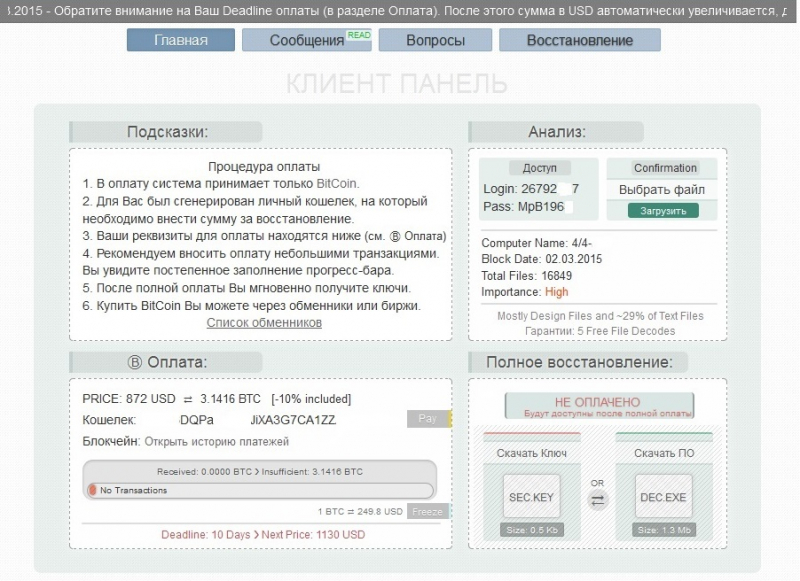Click the red No Transactions indicator
This screenshot has height=581, width=800.
coord(93,490)
